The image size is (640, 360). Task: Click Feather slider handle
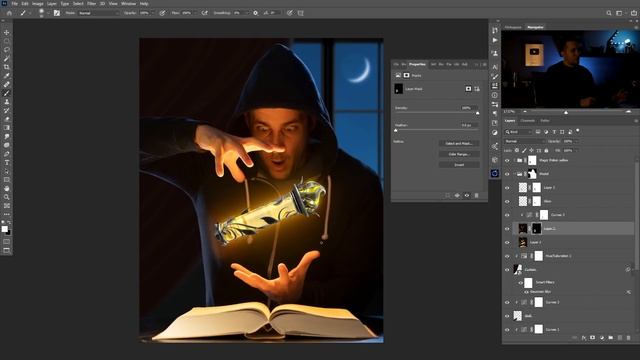click(x=396, y=130)
